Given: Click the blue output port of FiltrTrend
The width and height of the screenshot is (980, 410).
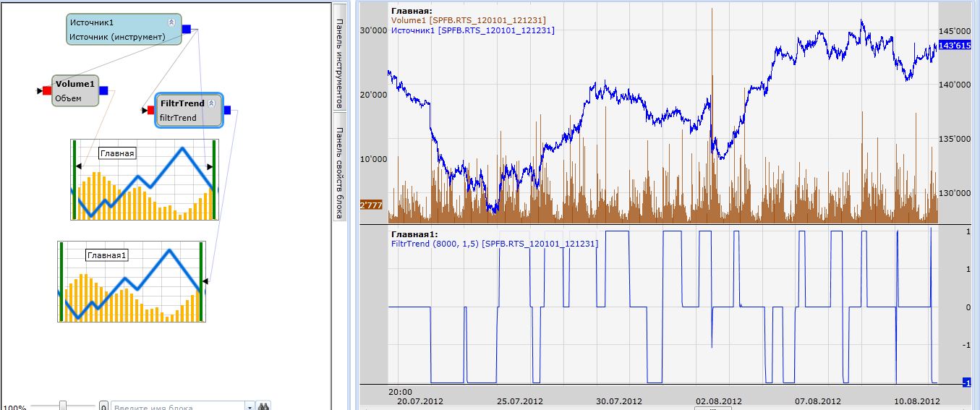Looking at the screenshot, I should [227, 110].
